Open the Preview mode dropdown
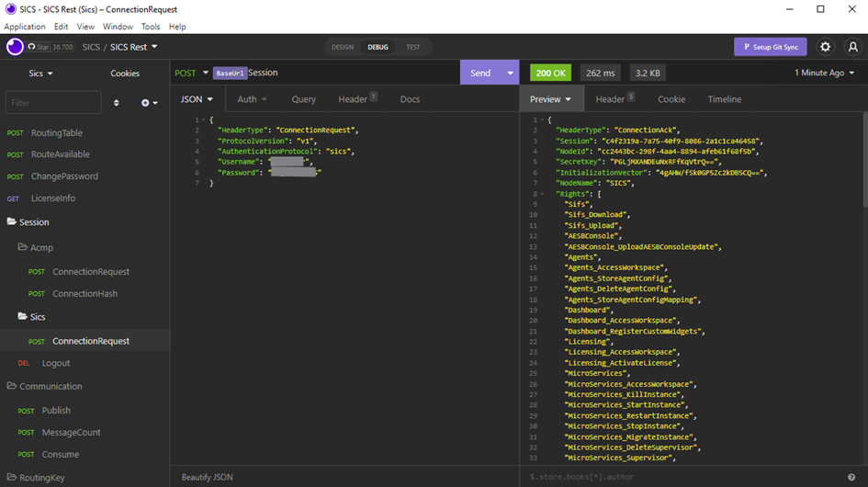This screenshot has width=868, height=487. click(x=550, y=99)
